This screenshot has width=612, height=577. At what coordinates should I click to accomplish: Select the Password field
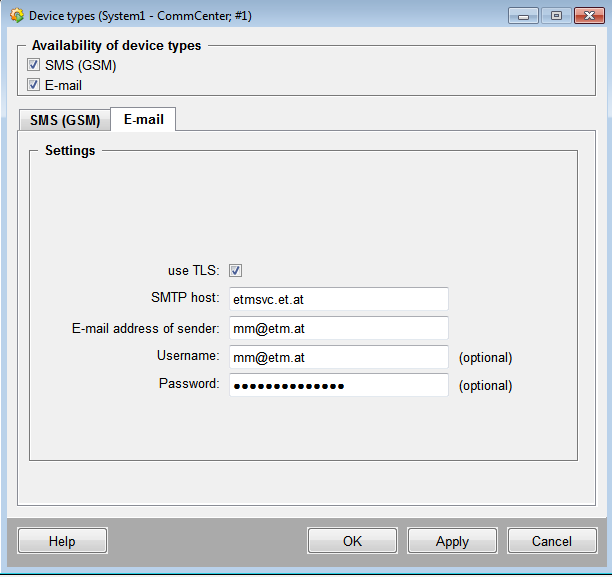click(x=338, y=385)
